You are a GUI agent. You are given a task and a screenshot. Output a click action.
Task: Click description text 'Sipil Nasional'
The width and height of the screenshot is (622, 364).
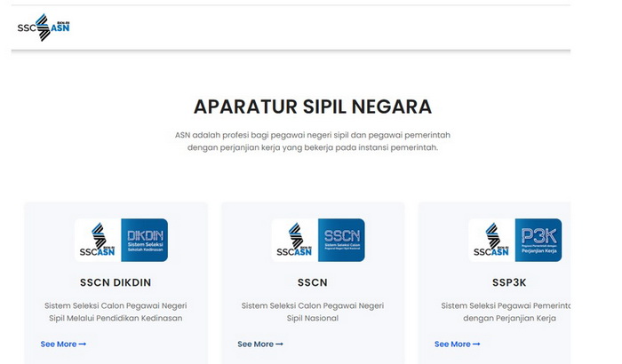[313, 318]
